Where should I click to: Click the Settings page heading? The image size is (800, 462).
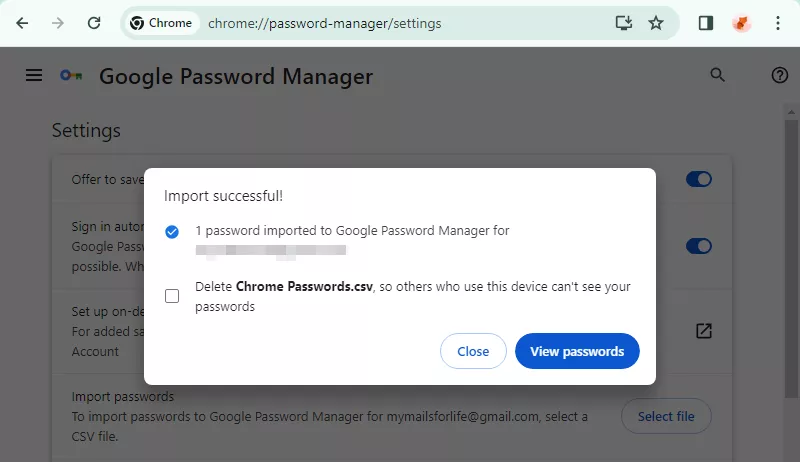click(86, 131)
